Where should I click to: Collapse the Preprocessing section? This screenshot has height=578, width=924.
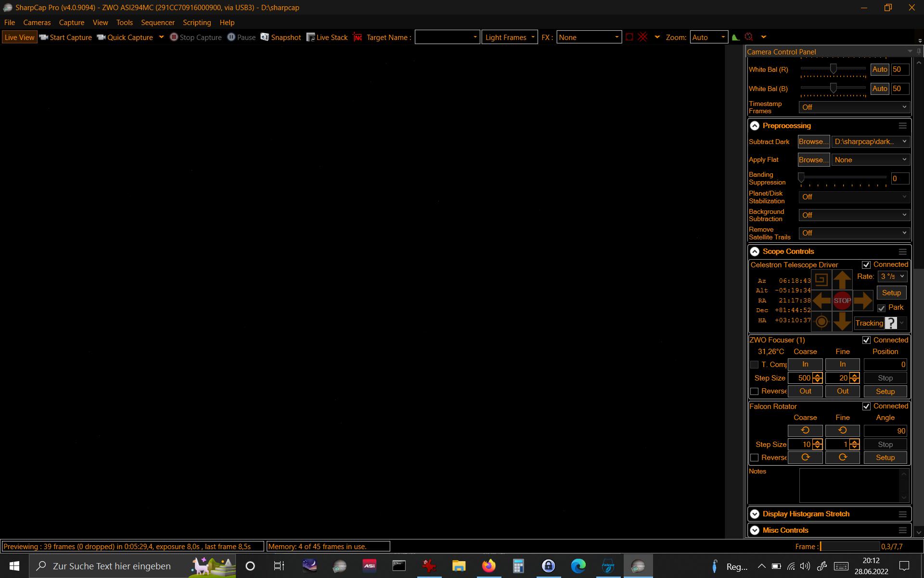[x=755, y=126]
